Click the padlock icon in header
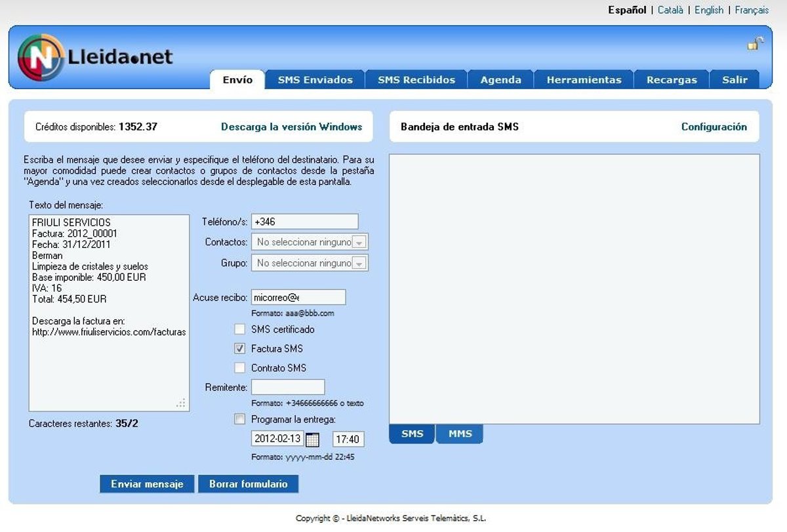The image size is (787, 532). (x=755, y=44)
